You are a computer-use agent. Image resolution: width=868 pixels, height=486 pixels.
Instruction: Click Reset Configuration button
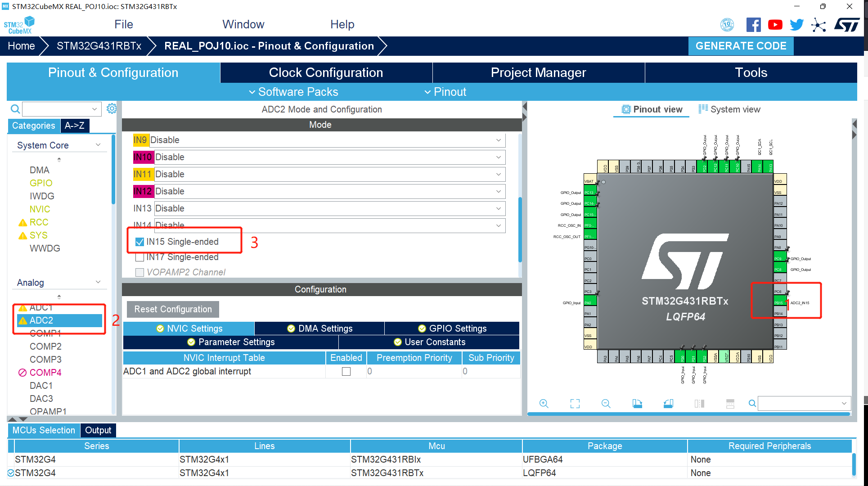coord(173,309)
